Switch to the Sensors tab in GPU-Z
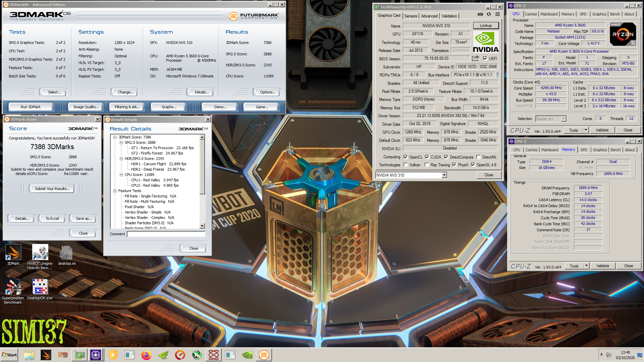 click(x=411, y=16)
